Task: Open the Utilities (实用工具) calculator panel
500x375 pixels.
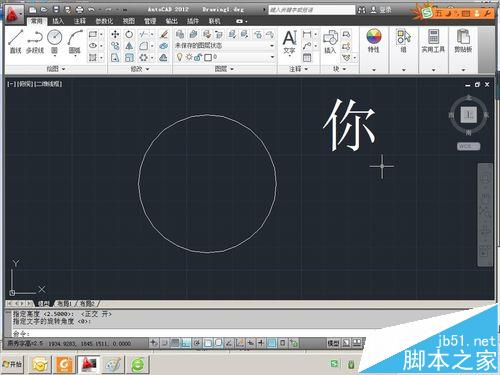Action: (433, 41)
